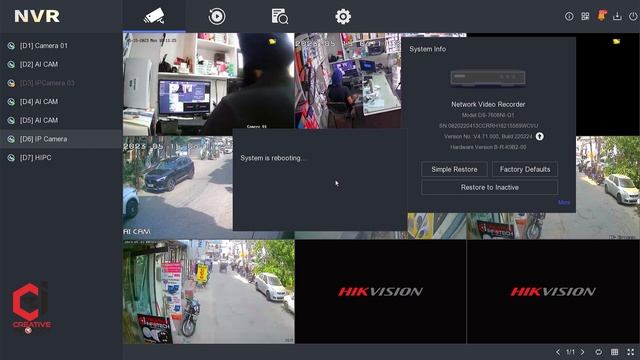Click Restore to Inactive button

(490, 187)
